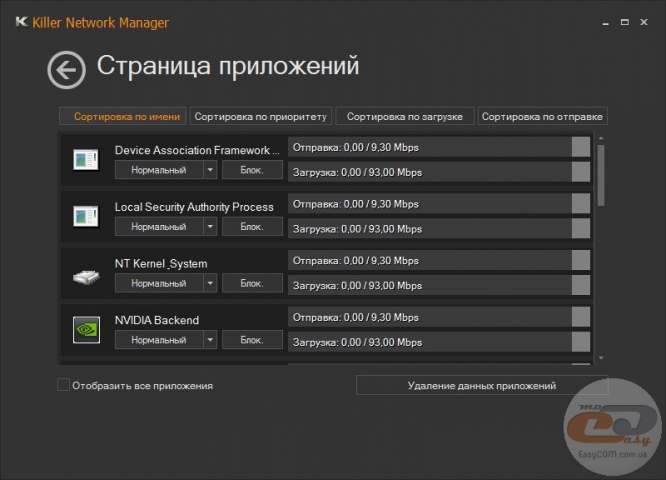Click Удаление данных приложений button

(x=482, y=385)
